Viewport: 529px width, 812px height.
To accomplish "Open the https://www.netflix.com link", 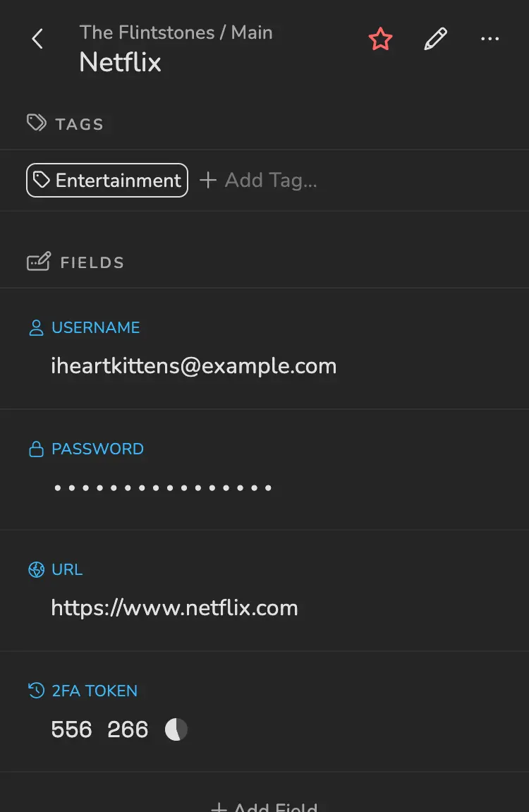I will [174, 608].
